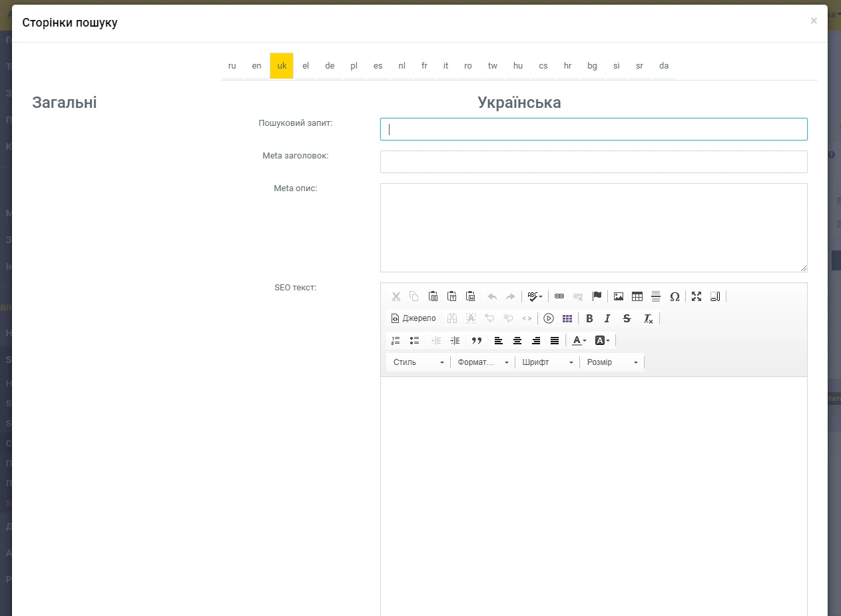
Task: Click the Meta заголовок input field
Action: pyautogui.click(x=593, y=162)
